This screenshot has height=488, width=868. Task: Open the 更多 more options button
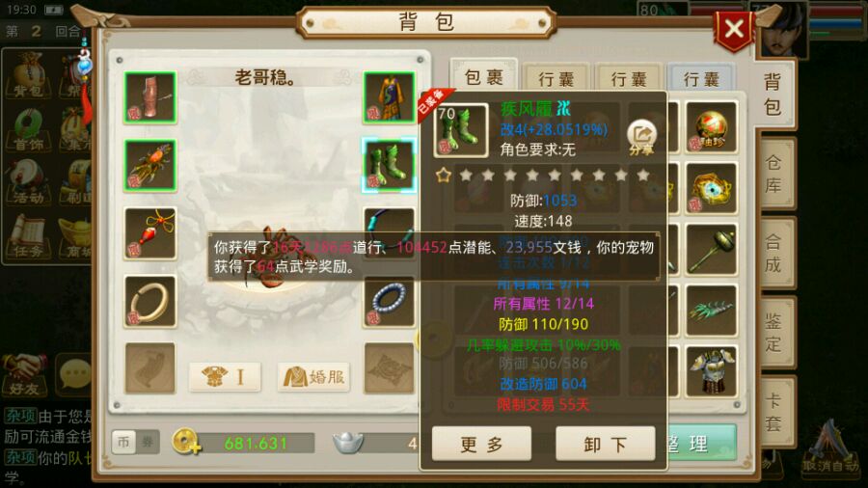tap(481, 444)
